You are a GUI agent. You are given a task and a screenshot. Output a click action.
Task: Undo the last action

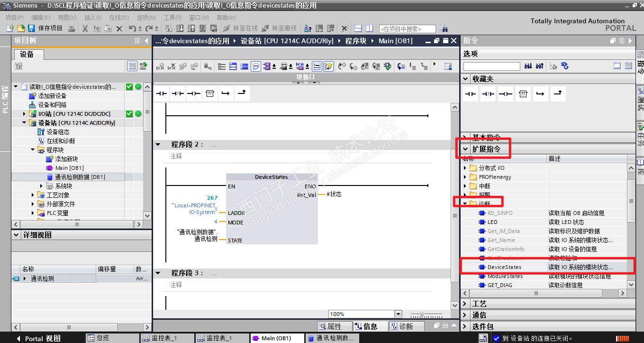133,28
